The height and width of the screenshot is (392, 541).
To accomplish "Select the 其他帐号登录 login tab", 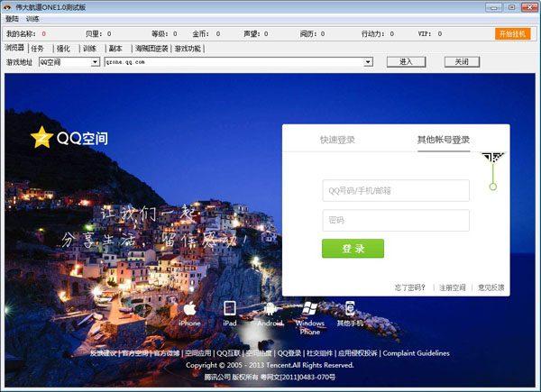I will (444, 140).
